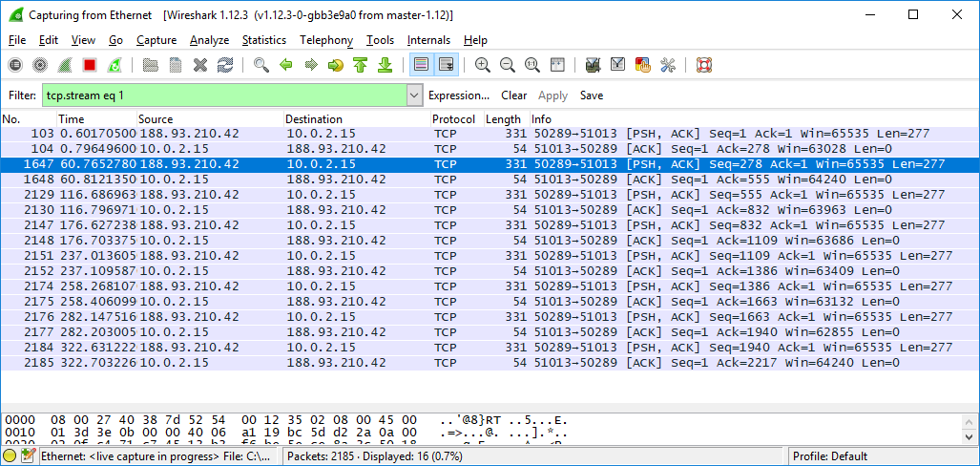
Task: Open the coloring rules editor icon
Action: pyautogui.click(x=642, y=64)
